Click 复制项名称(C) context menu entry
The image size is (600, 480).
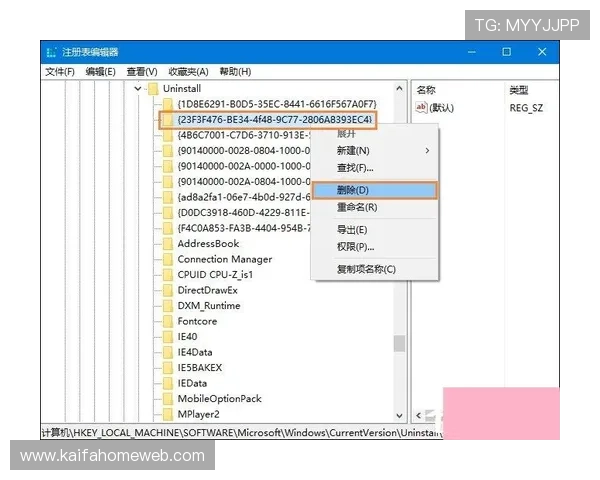[x=366, y=269]
